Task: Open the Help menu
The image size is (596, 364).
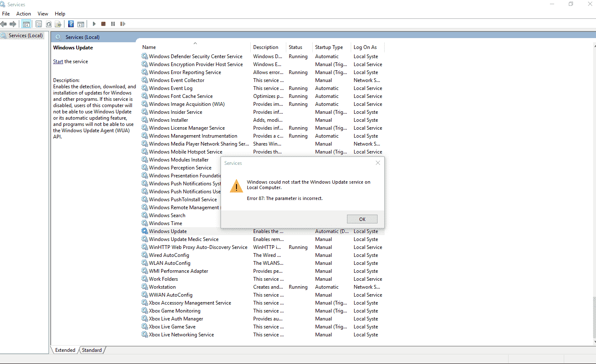Action: [x=60, y=14]
